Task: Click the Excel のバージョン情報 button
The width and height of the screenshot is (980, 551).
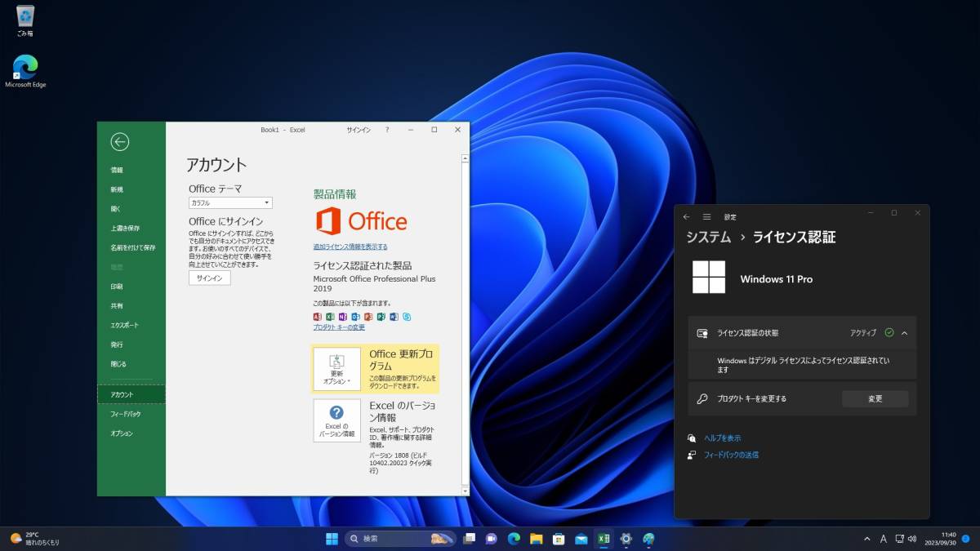Action: 336,420
